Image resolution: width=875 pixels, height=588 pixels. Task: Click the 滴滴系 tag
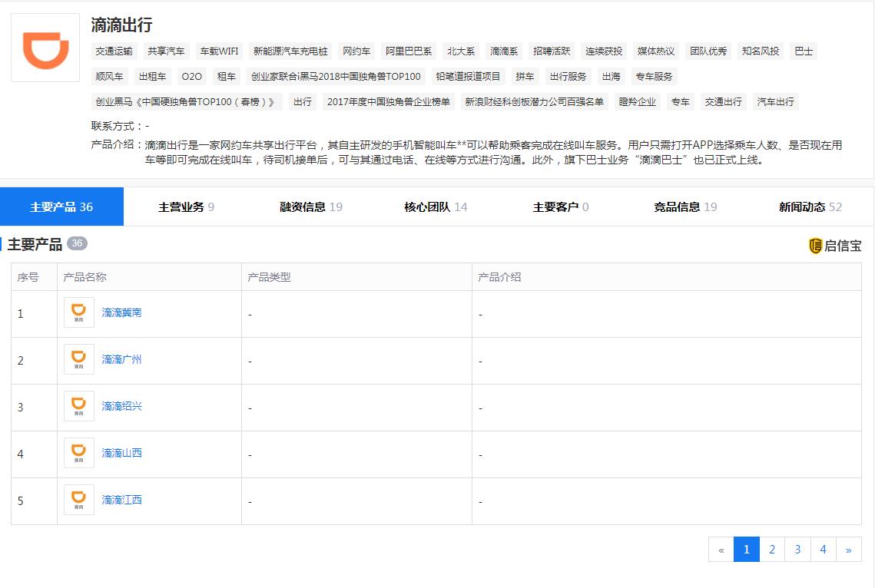[504, 51]
